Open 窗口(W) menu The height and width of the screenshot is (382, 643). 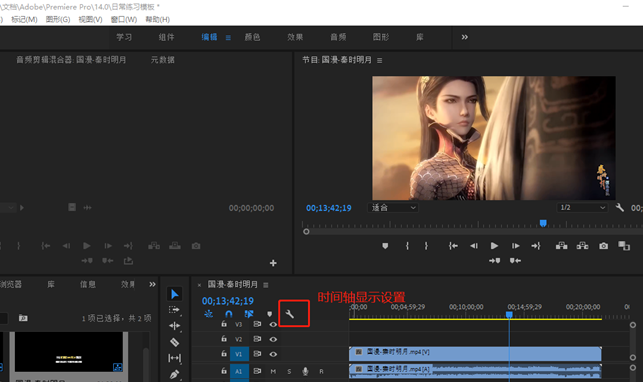[124, 19]
